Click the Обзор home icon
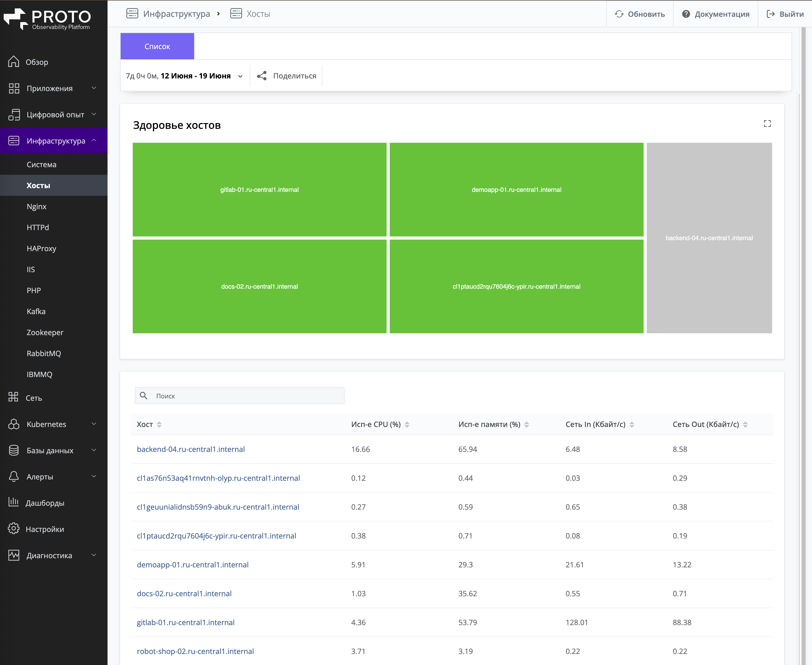 pyautogui.click(x=14, y=62)
